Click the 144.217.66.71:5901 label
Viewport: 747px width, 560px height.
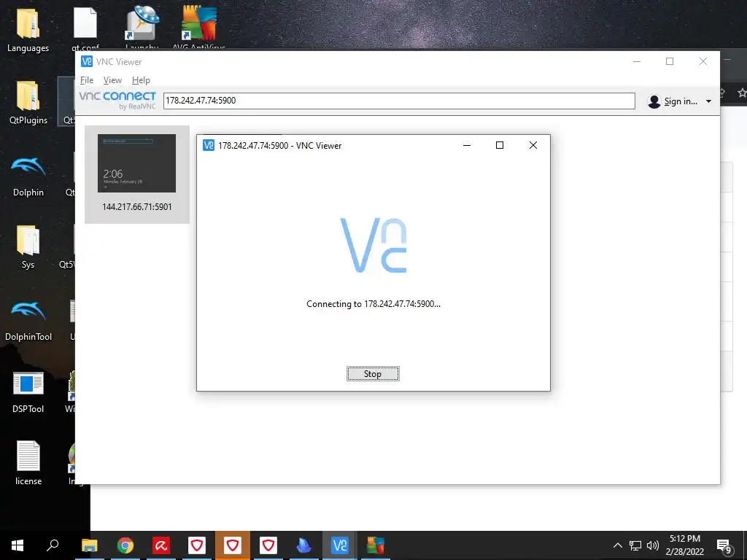pos(136,206)
